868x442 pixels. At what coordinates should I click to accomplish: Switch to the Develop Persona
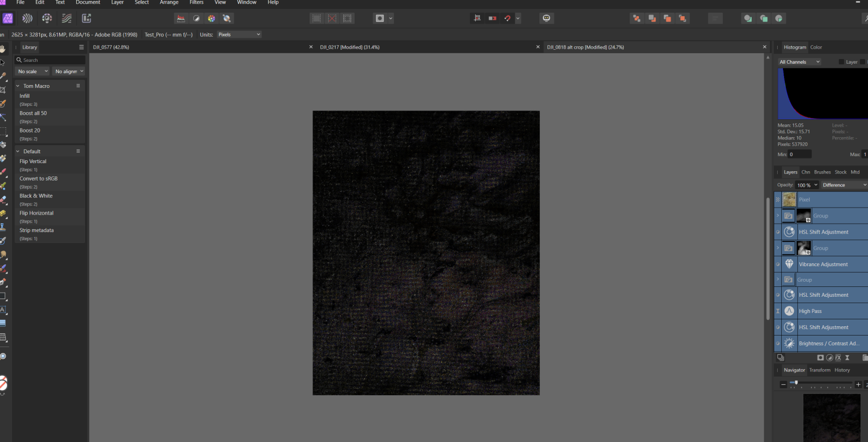coord(47,19)
